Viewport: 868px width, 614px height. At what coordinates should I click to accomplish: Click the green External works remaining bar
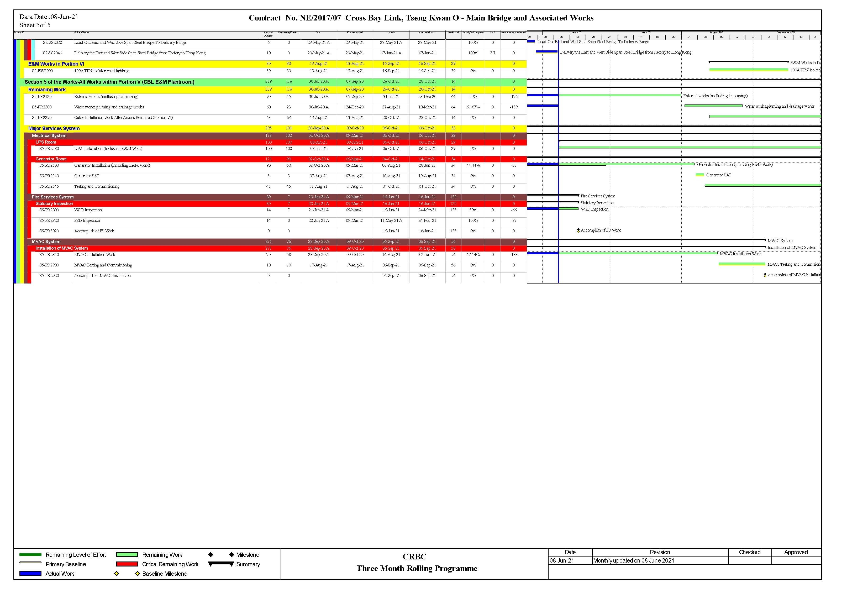click(620, 95)
